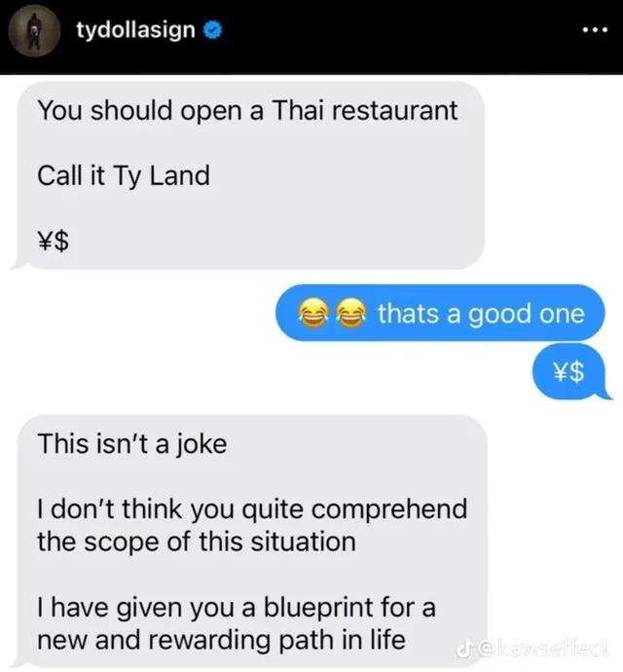Click 'I don't think you quite comprehend' text

[252, 509]
